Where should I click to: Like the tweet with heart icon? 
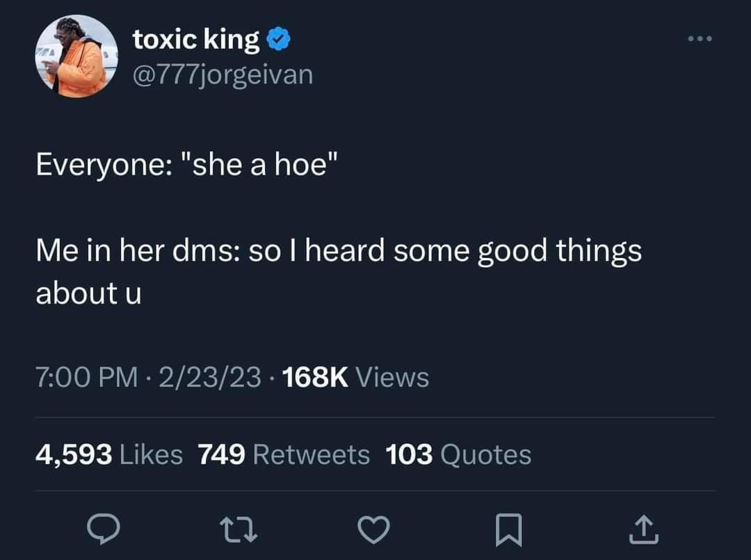[x=373, y=530]
